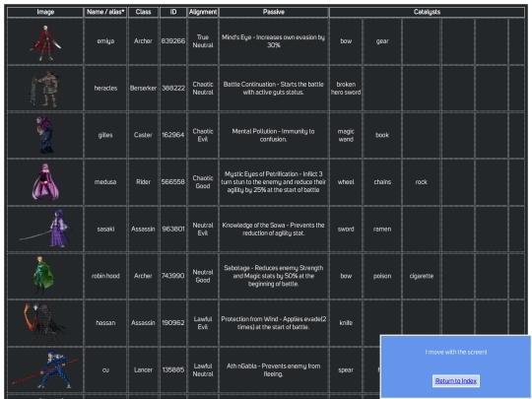
Task: Select the name cell 'emiya'
Action: [105, 41]
